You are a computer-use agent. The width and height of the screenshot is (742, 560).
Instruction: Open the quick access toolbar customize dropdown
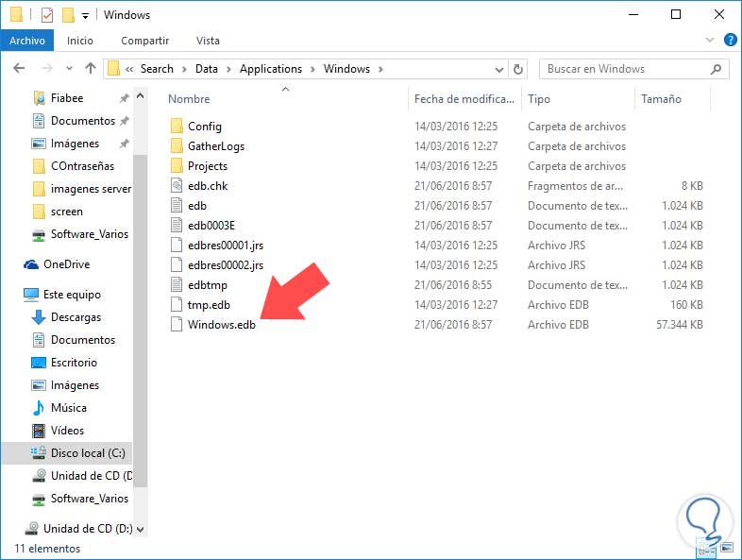pyautogui.click(x=85, y=16)
